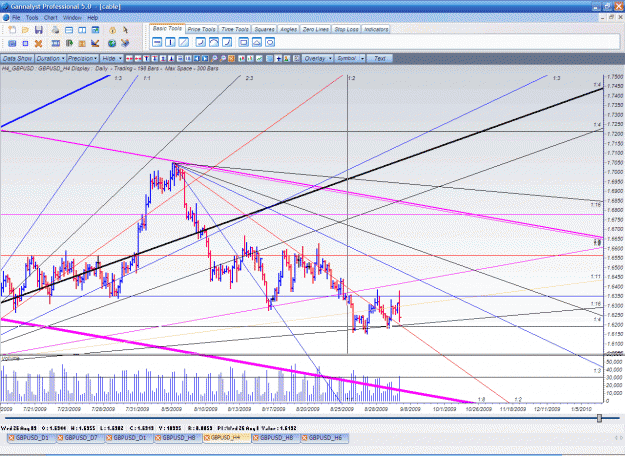Open the Window menu
The height and width of the screenshot is (456, 625).
coord(72,18)
